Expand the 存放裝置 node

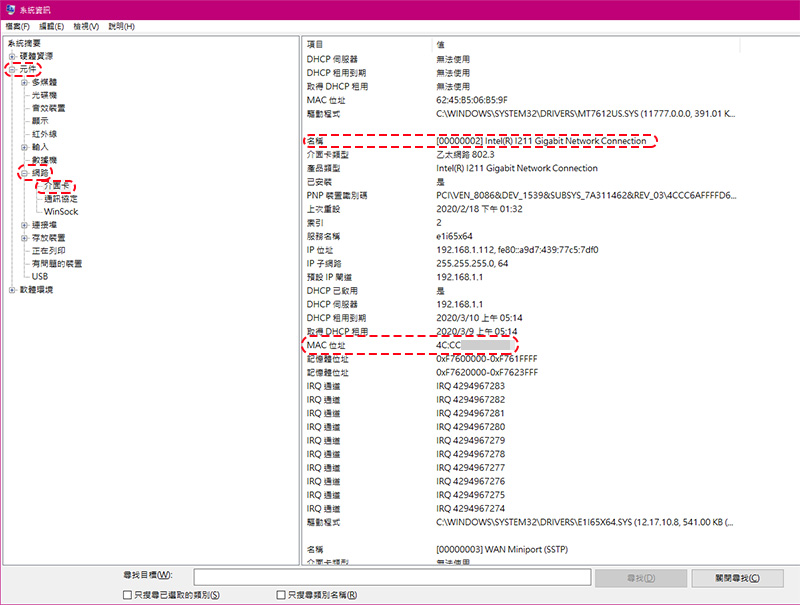(x=24, y=238)
